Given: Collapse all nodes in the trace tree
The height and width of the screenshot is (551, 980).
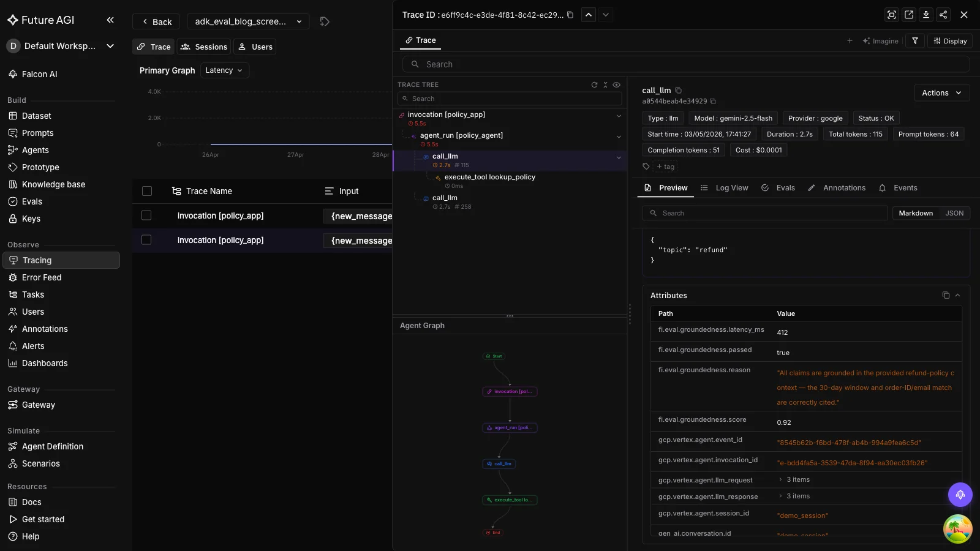Looking at the screenshot, I should tap(605, 85).
